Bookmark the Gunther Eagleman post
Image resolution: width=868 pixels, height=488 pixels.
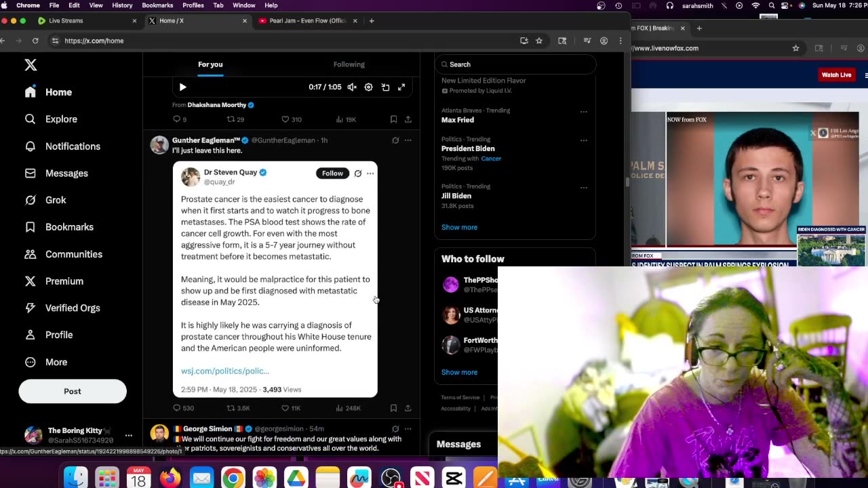point(393,408)
